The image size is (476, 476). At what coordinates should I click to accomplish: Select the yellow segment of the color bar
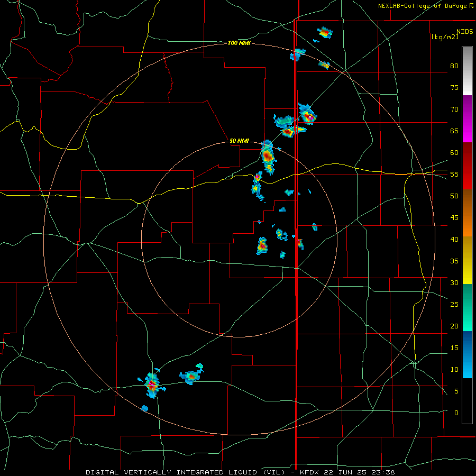(x=467, y=260)
